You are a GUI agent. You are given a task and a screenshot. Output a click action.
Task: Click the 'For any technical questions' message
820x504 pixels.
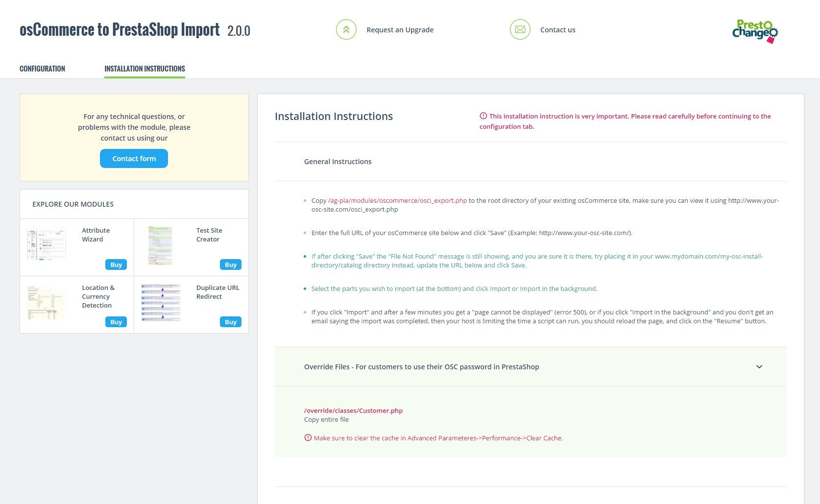[134, 127]
